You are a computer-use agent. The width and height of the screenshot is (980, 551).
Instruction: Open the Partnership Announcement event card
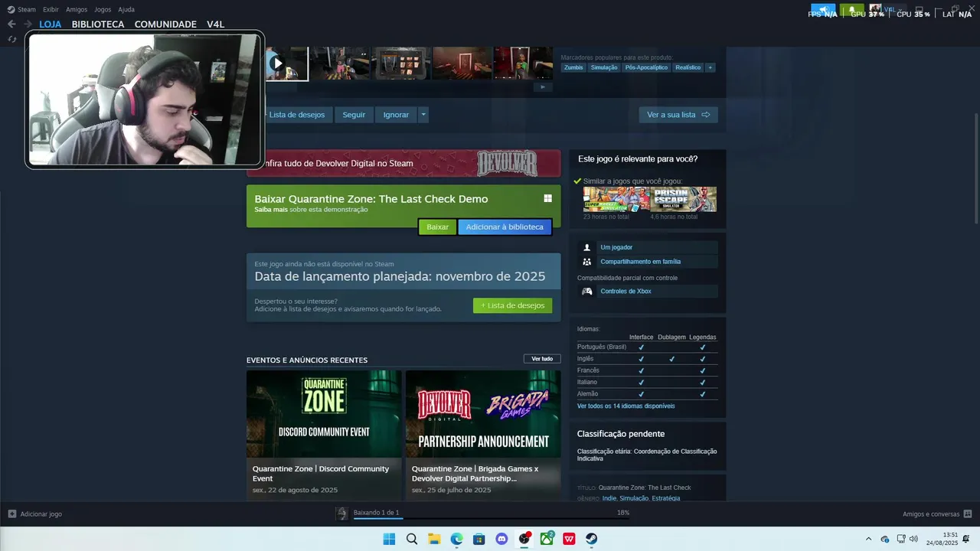[x=483, y=435]
